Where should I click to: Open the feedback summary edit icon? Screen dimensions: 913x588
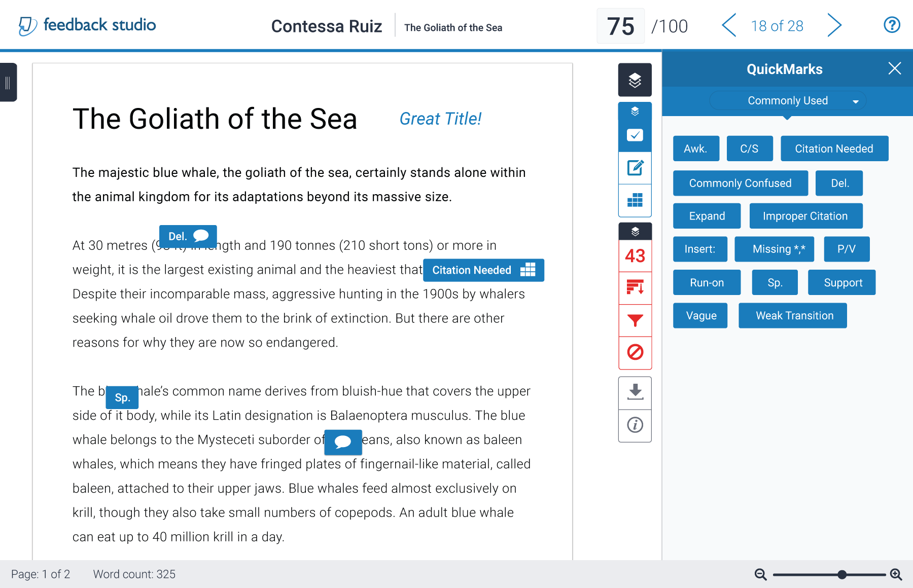point(635,168)
